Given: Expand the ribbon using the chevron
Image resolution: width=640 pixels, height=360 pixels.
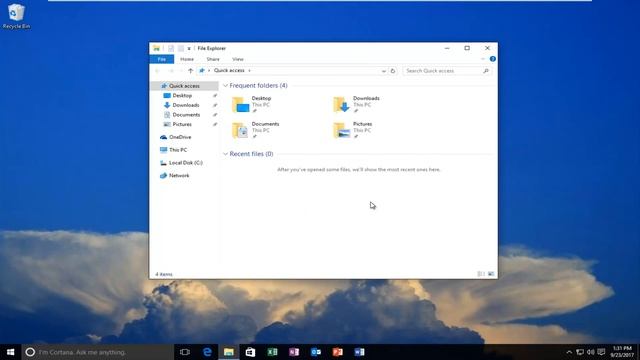Looking at the screenshot, I should click(483, 59).
